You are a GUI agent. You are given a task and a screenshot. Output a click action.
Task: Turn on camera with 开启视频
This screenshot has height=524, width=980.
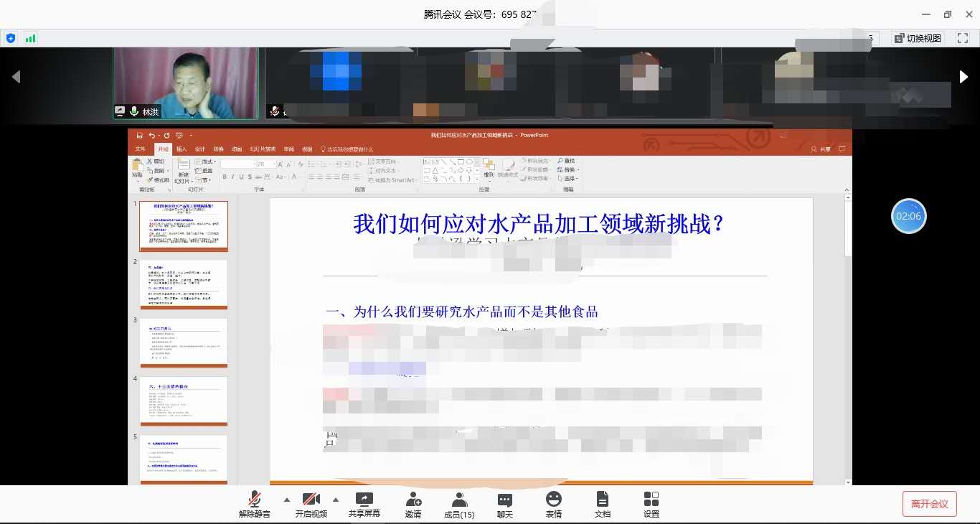(x=311, y=500)
